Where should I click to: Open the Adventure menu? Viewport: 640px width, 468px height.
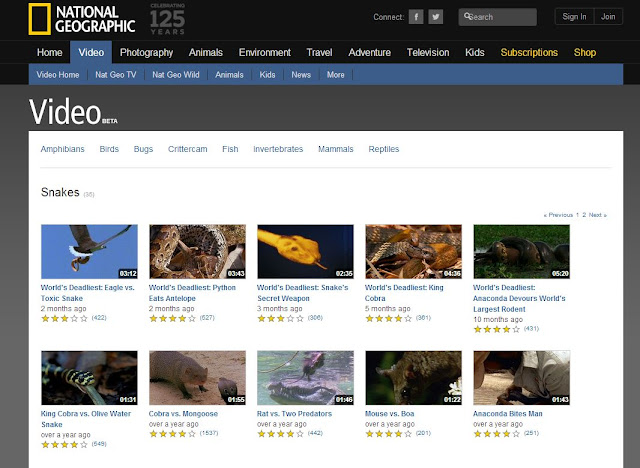pyautogui.click(x=369, y=52)
